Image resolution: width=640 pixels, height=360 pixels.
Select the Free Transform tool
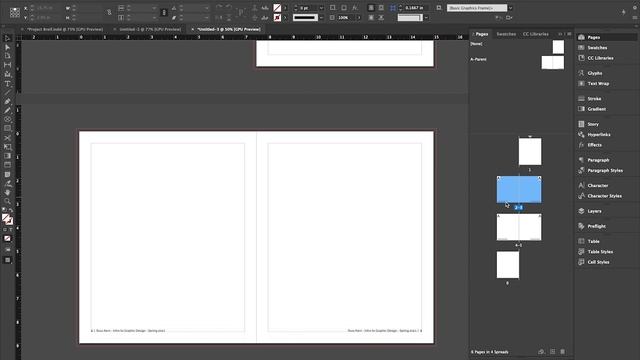7,147
